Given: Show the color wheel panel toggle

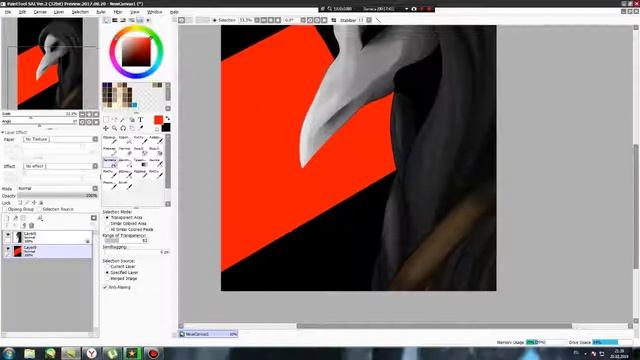Looking at the screenshot, I should [x=107, y=20].
